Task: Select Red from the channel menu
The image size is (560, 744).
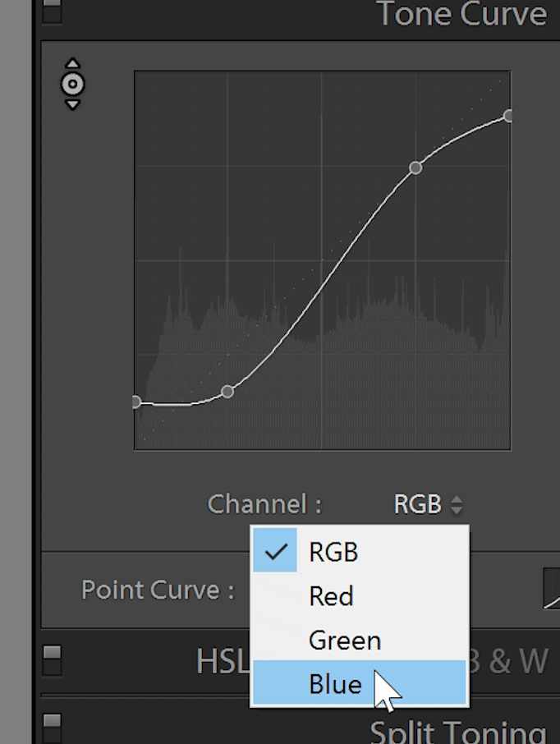Action: click(331, 596)
